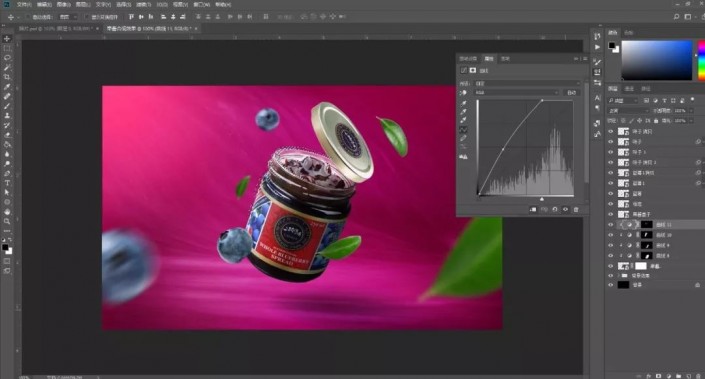Pick the Type tool
This screenshot has height=379, width=705.
7,183
